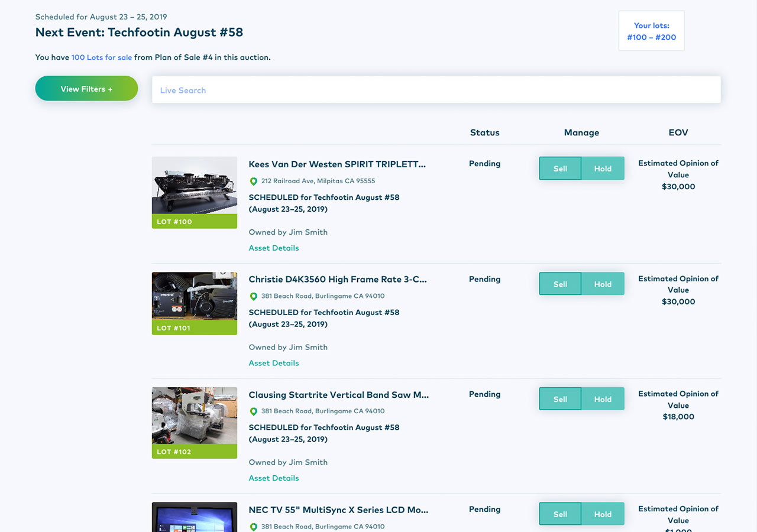Click Owned by Jim Smith in Lot #102 row

pos(288,462)
